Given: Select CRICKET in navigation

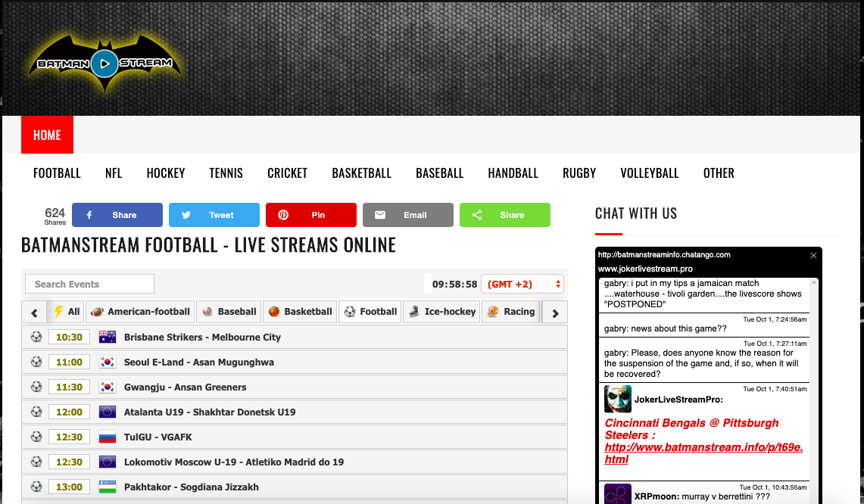Looking at the screenshot, I should (287, 173).
